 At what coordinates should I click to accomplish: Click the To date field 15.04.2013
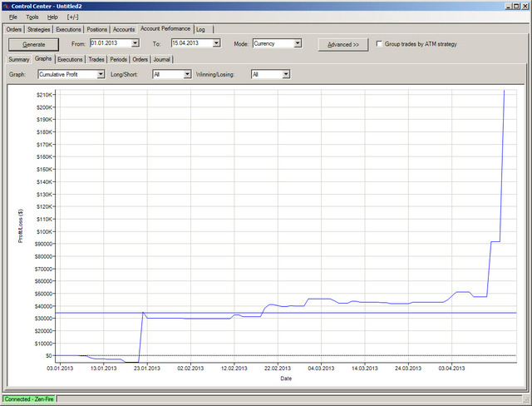192,43
